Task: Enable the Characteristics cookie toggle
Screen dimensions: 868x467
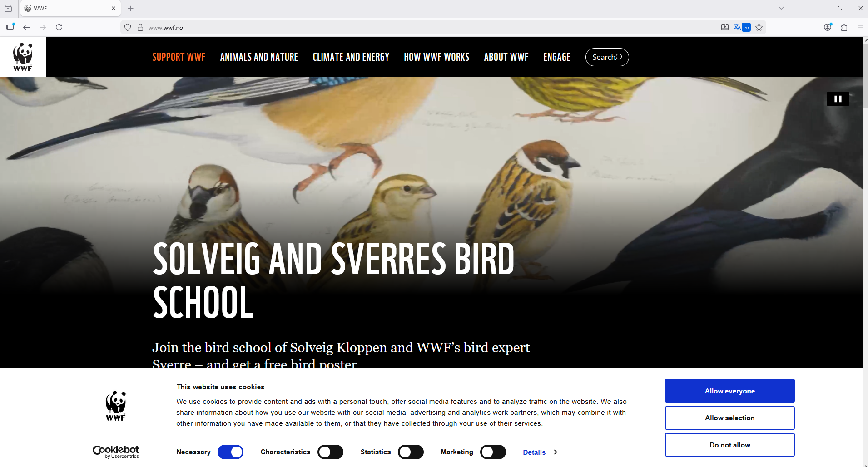Action: click(x=330, y=452)
